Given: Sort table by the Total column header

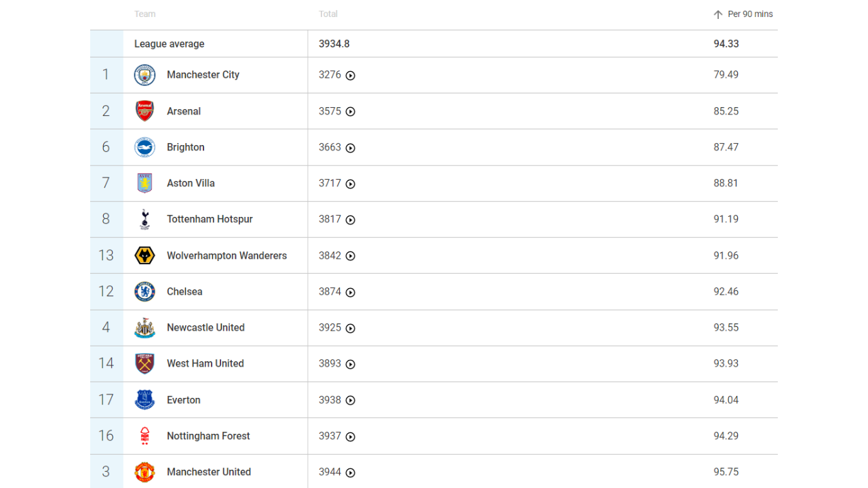Looking at the screenshot, I should 328,14.
